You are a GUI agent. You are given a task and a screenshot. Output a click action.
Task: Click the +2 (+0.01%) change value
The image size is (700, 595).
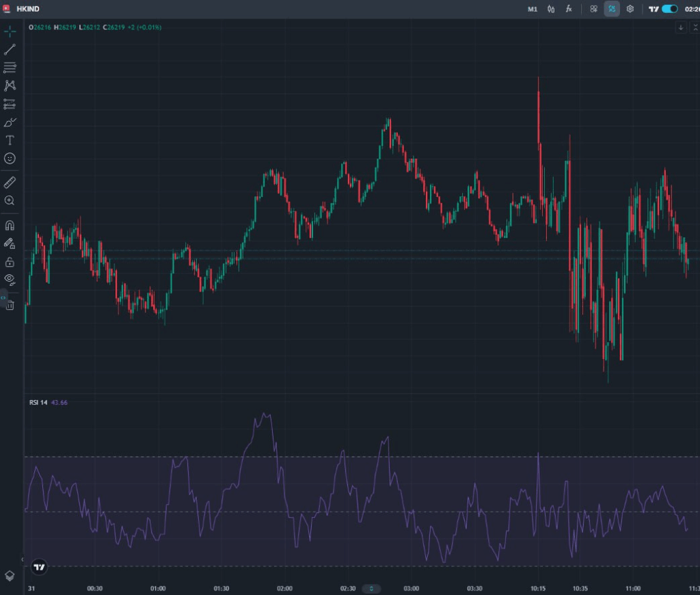[144, 27]
